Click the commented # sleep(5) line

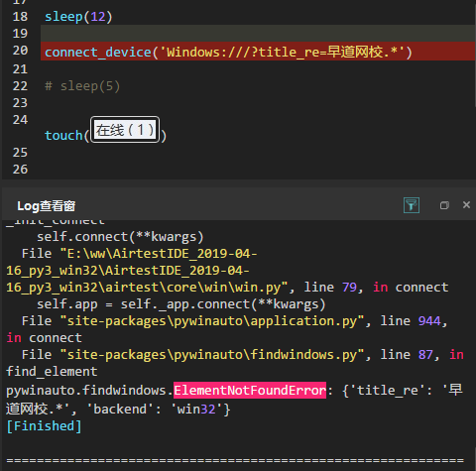click(82, 86)
